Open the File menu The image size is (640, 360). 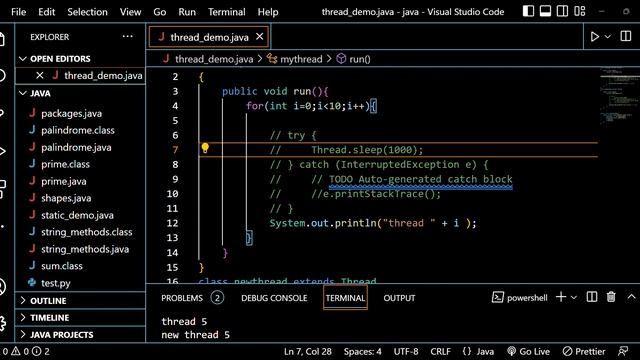click(x=18, y=12)
